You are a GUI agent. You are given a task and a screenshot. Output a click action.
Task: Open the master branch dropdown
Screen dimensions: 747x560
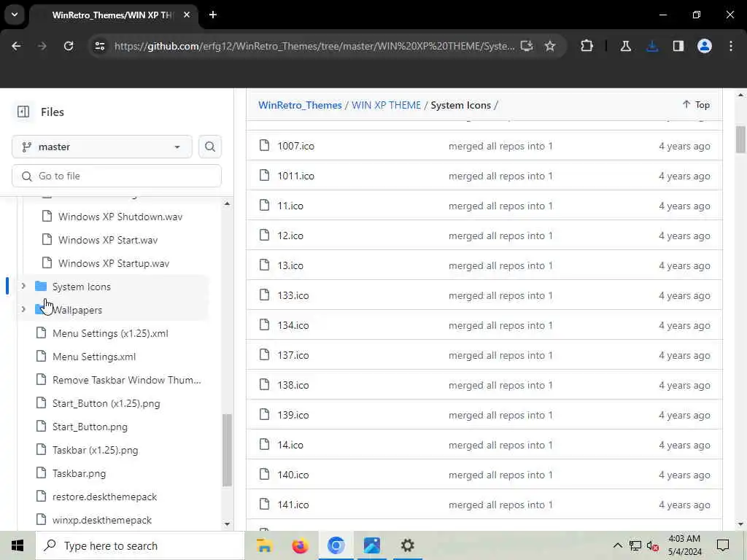102,147
